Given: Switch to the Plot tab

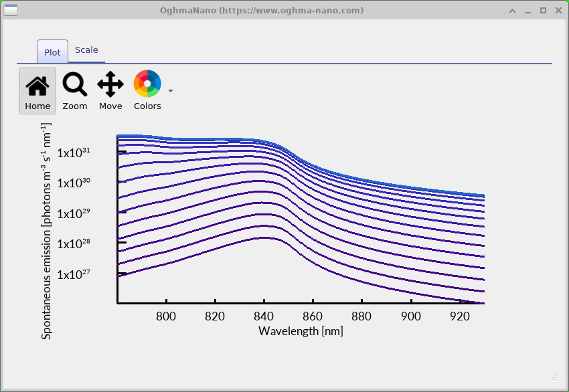Looking at the screenshot, I should [x=53, y=52].
